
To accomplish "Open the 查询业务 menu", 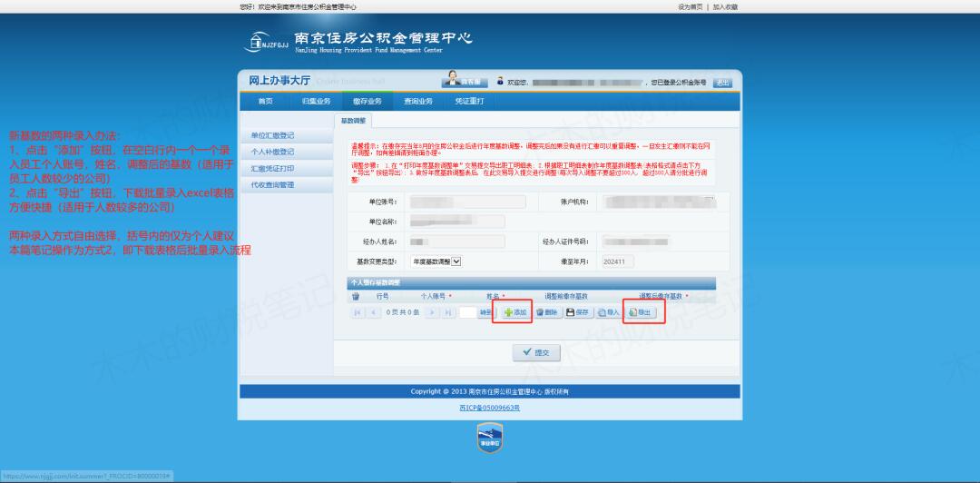I will point(417,101).
